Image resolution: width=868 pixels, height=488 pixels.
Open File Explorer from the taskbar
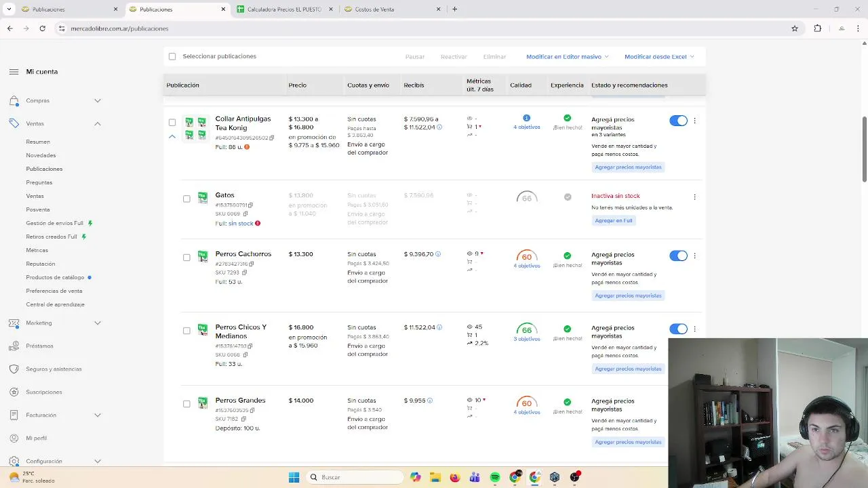pos(435,477)
